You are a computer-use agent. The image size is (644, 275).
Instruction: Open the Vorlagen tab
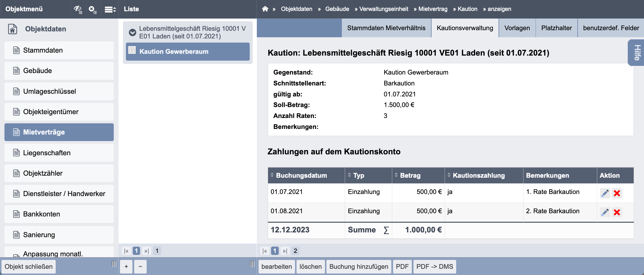pyautogui.click(x=517, y=28)
